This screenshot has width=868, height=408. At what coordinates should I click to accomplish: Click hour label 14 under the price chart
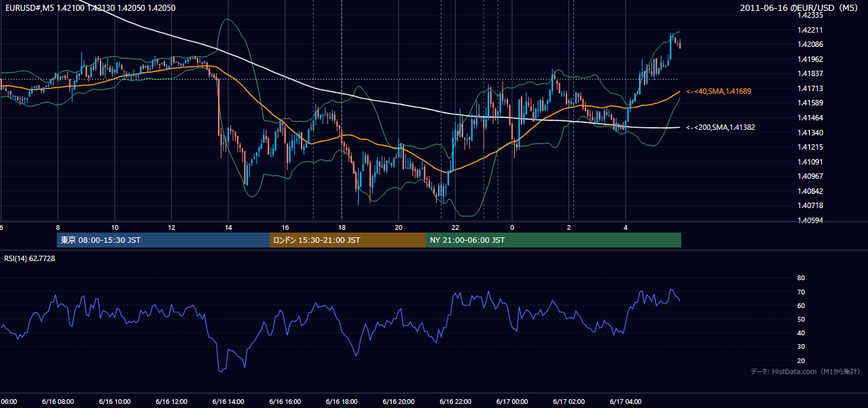tap(228, 227)
